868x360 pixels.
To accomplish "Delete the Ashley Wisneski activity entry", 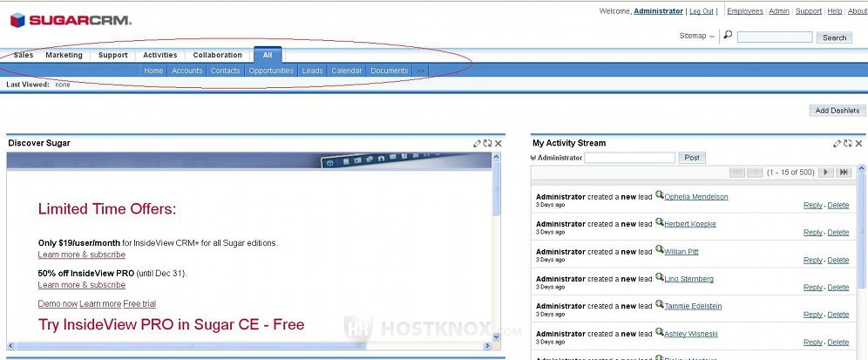I will tap(838, 343).
